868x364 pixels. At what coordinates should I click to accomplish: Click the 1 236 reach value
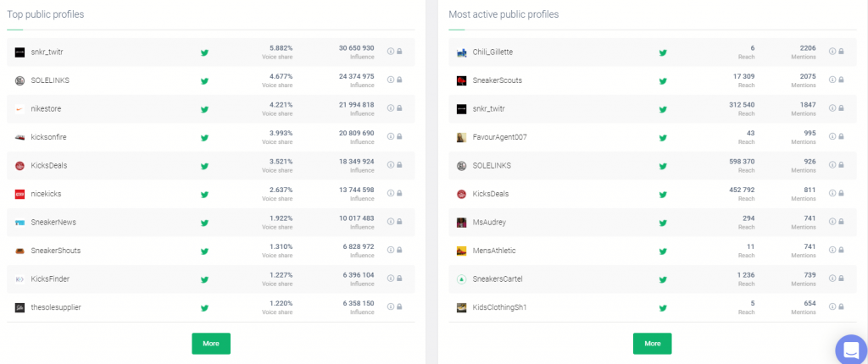pyautogui.click(x=745, y=275)
